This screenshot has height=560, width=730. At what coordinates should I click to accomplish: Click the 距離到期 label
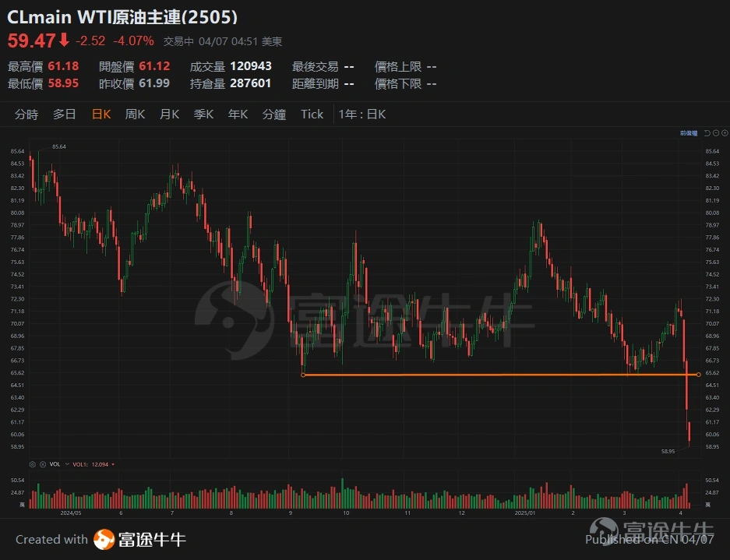point(316,84)
